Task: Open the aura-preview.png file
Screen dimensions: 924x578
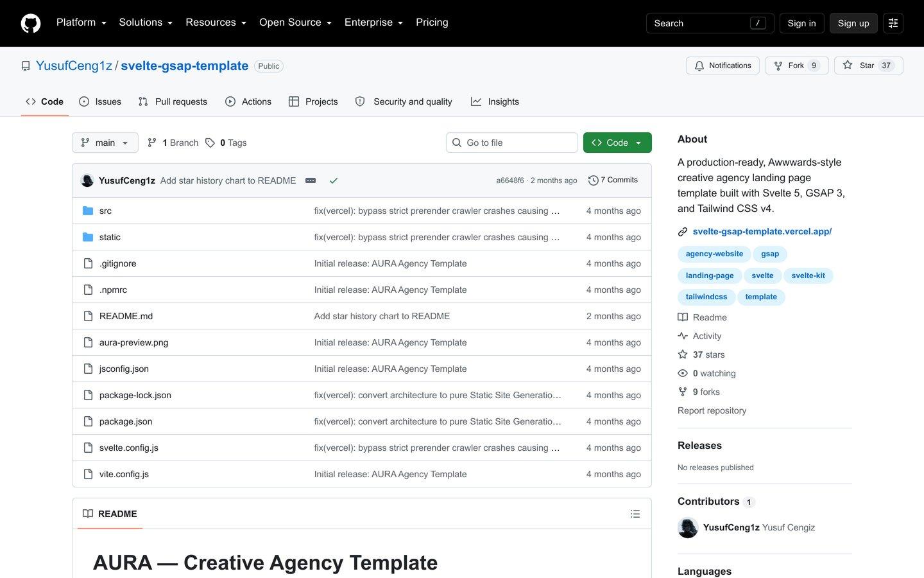Action: point(133,342)
